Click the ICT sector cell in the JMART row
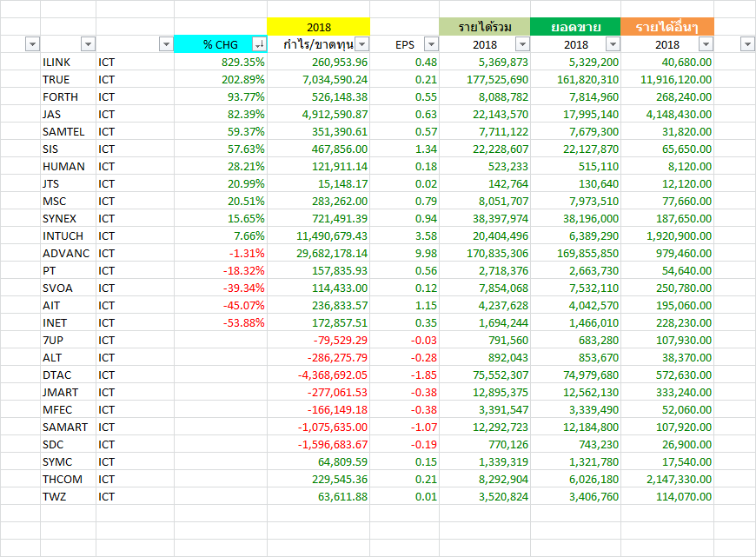This screenshot has width=756, height=557. [135, 392]
